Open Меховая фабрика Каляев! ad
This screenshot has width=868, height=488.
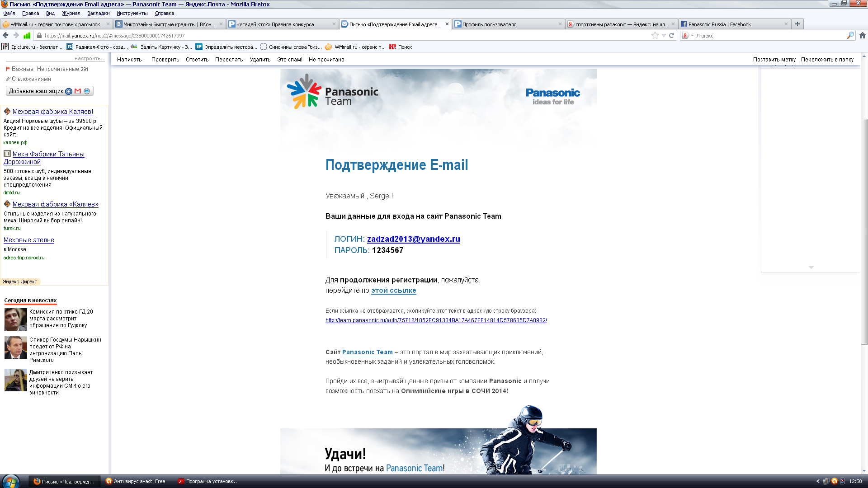coord(53,112)
